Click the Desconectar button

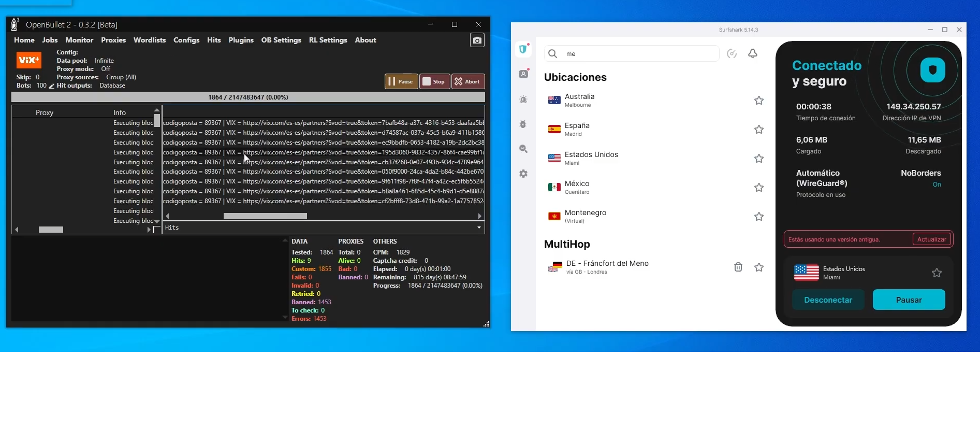pyautogui.click(x=828, y=300)
